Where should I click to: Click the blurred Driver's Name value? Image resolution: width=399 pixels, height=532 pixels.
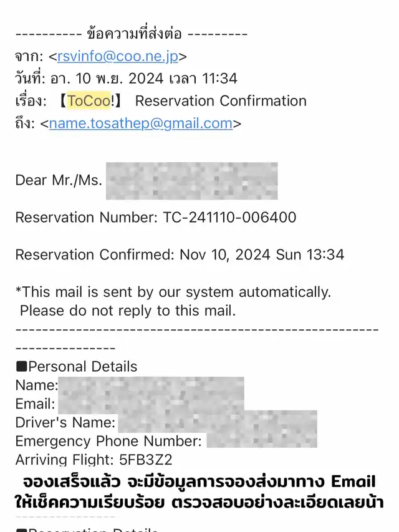pyautogui.click(x=217, y=423)
